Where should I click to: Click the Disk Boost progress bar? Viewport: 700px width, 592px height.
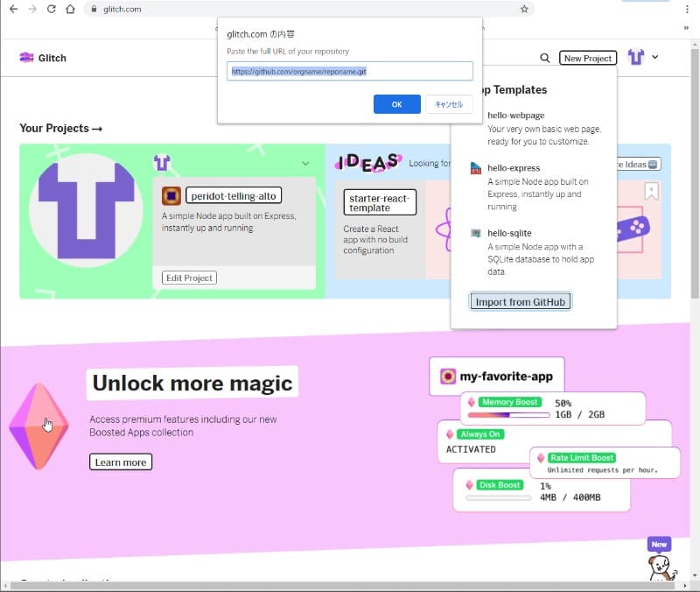click(x=498, y=497)
